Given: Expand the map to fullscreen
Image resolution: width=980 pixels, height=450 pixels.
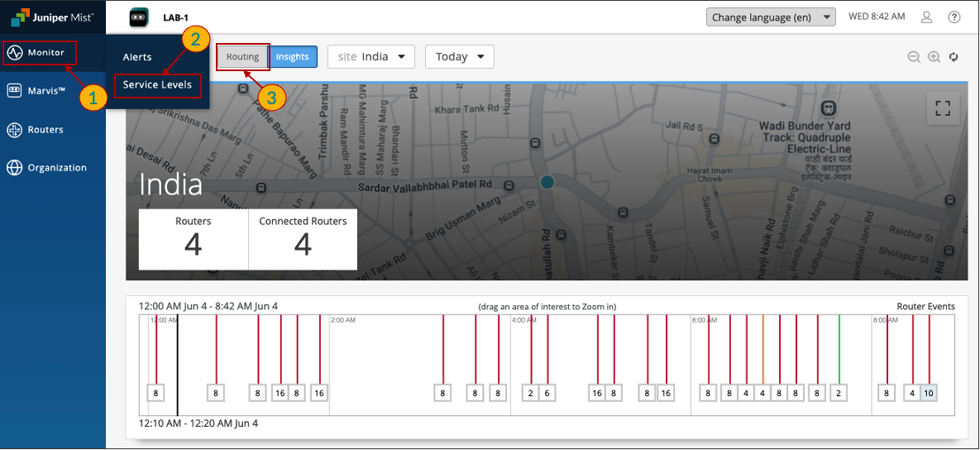Looking at the screenshot, I should coord(943,108).
